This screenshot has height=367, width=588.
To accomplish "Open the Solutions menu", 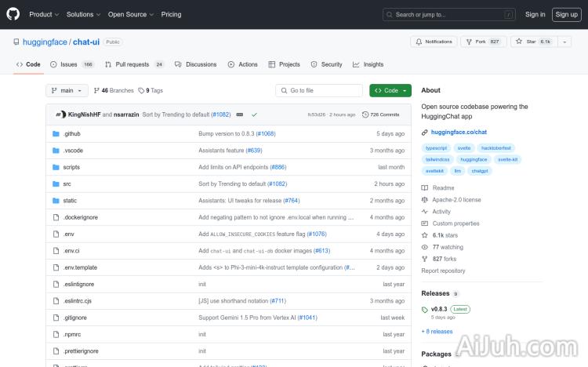I will 82,14.
